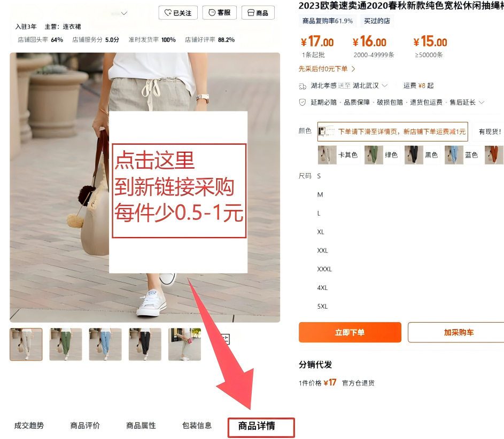The height and width of the screenshot is (439, 504).
Task: Select the 下单请下滑至详情页 color option
Action: [392, 131]
